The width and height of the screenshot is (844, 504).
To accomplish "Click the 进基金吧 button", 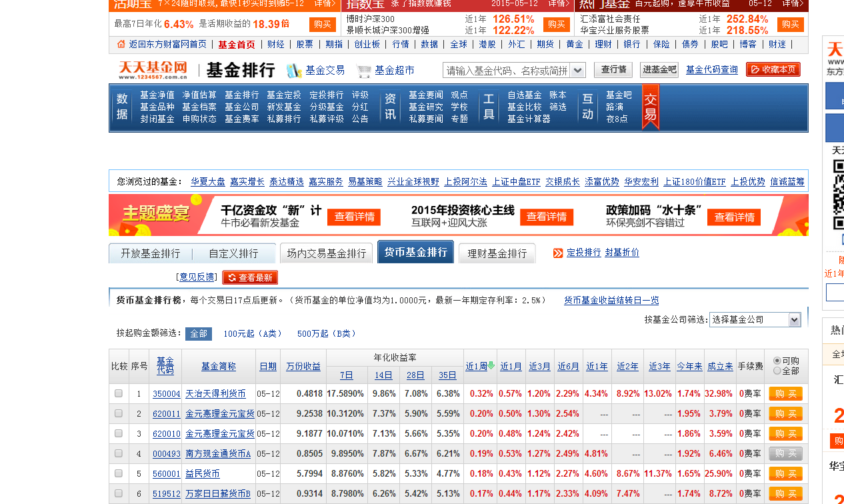I will [x=659, y=70].
